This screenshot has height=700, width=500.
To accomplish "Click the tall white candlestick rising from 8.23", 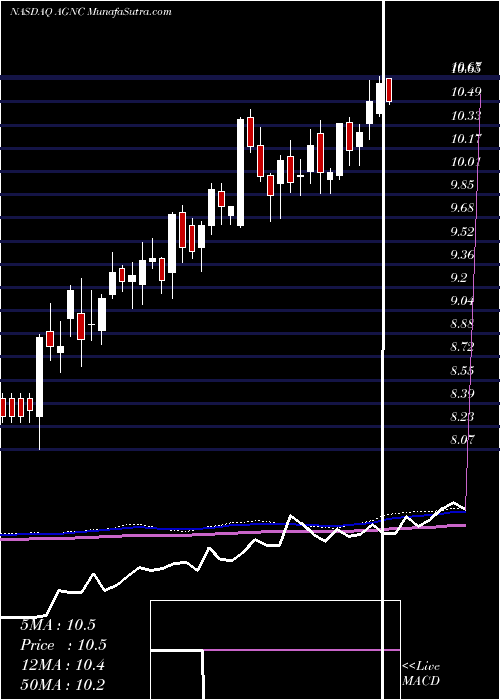I will click(40, 377).
